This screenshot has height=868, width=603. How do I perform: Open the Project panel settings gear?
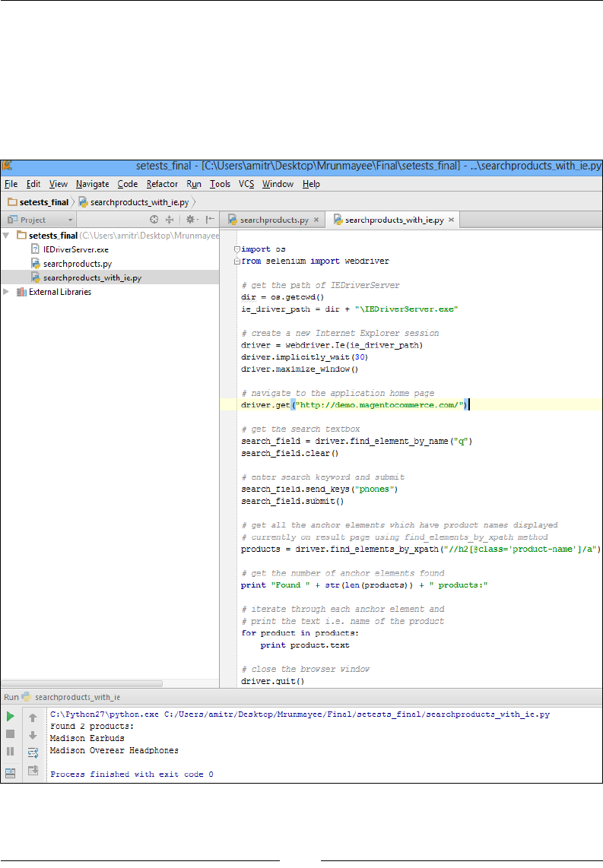(191, 220)
